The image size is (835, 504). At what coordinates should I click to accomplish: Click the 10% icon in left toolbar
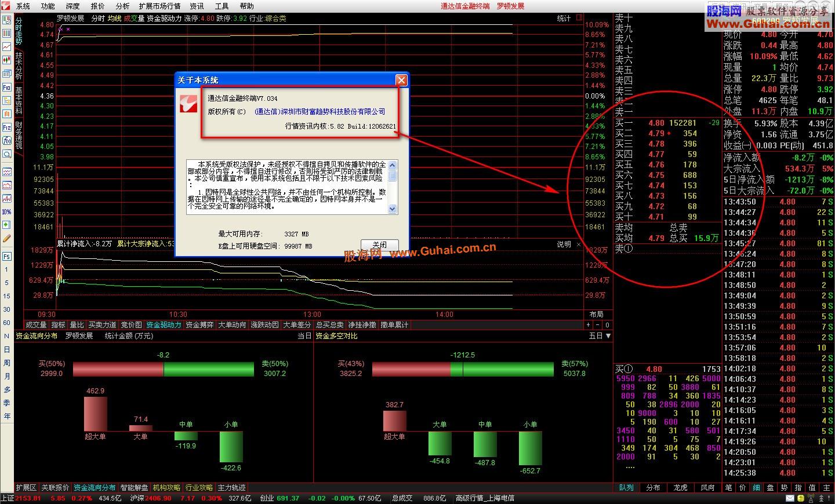click(7, 211)
